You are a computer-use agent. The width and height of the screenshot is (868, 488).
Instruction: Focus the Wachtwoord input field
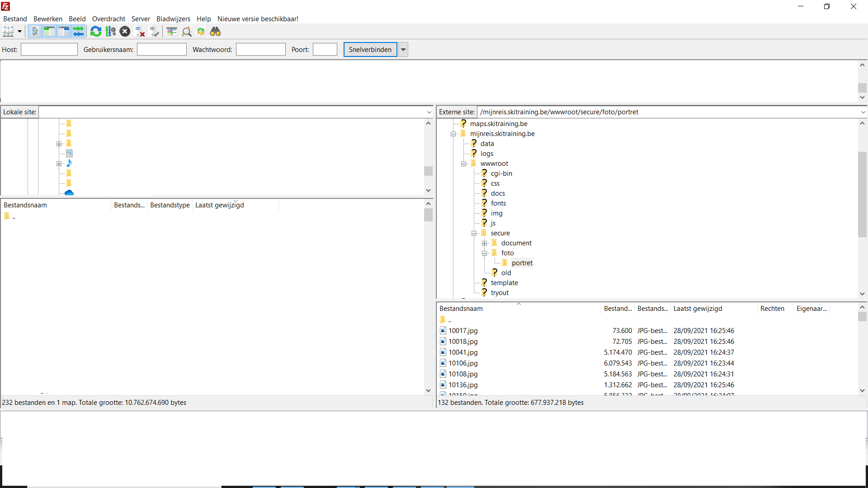click(x=261, y=50)
